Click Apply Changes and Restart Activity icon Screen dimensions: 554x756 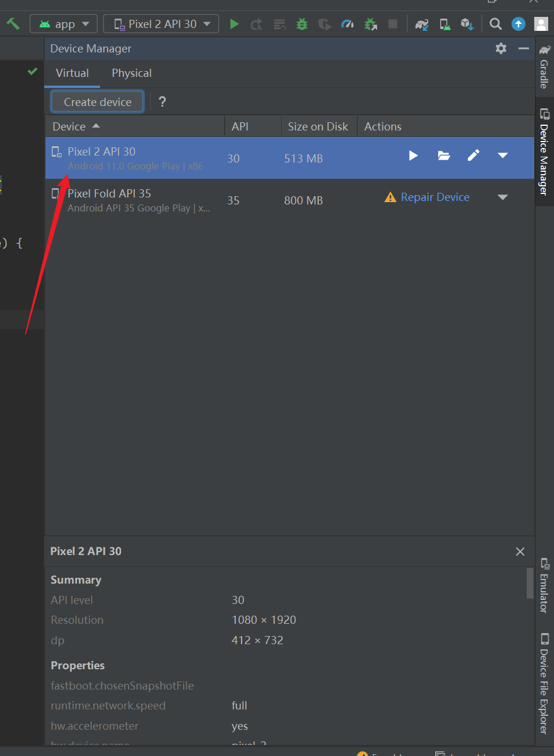coord(256,24)
